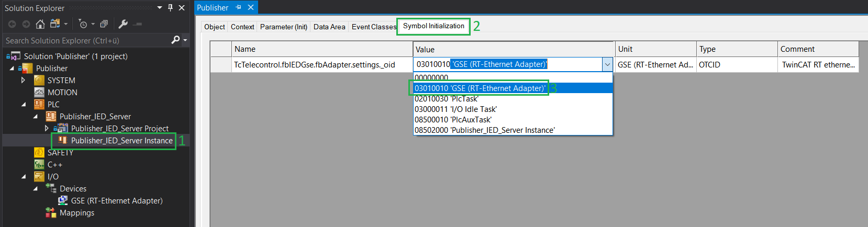Viewport: 868px width, 227px height.
Task: Close the Solution Explorer panel
Action: tap(182, 7)
